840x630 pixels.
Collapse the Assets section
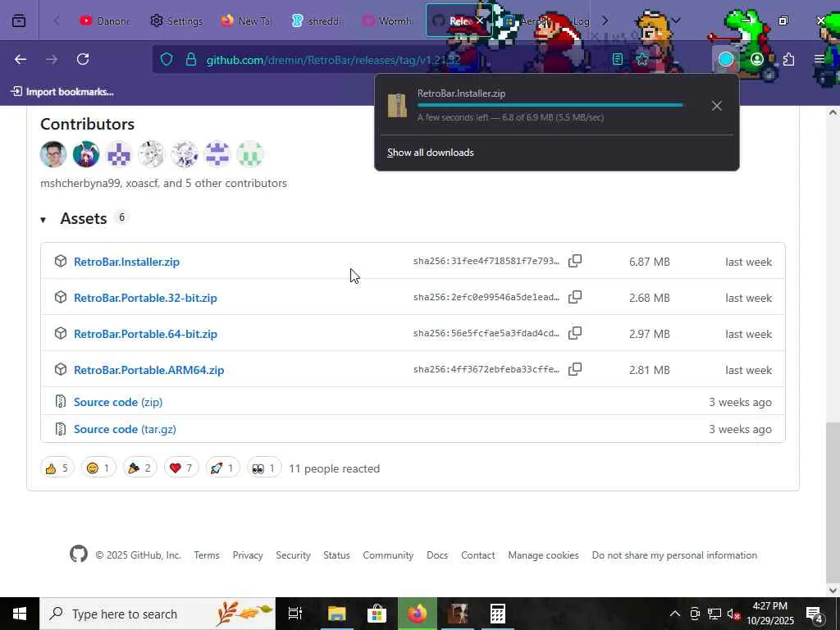43,220
